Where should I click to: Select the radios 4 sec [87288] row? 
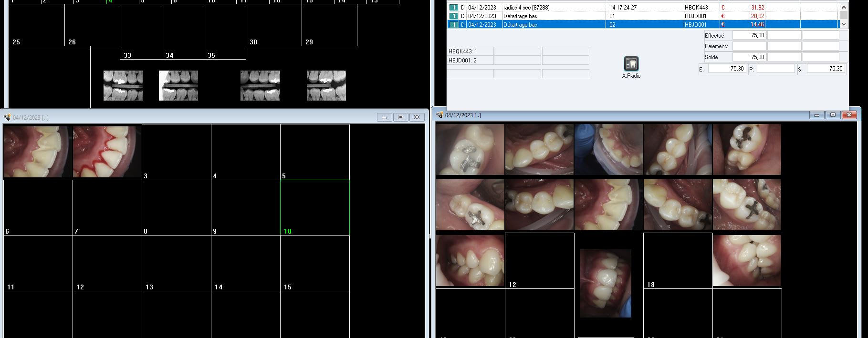click(x=526, y=8)
